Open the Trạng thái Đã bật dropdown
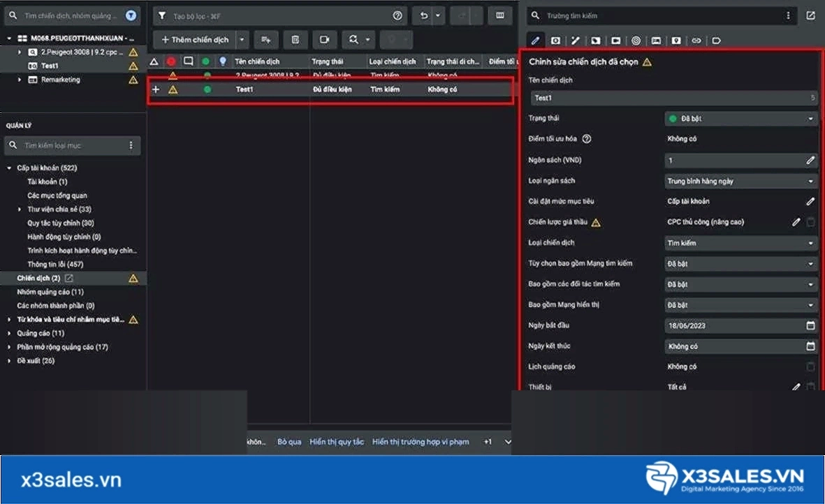 [x=740, y=119]
